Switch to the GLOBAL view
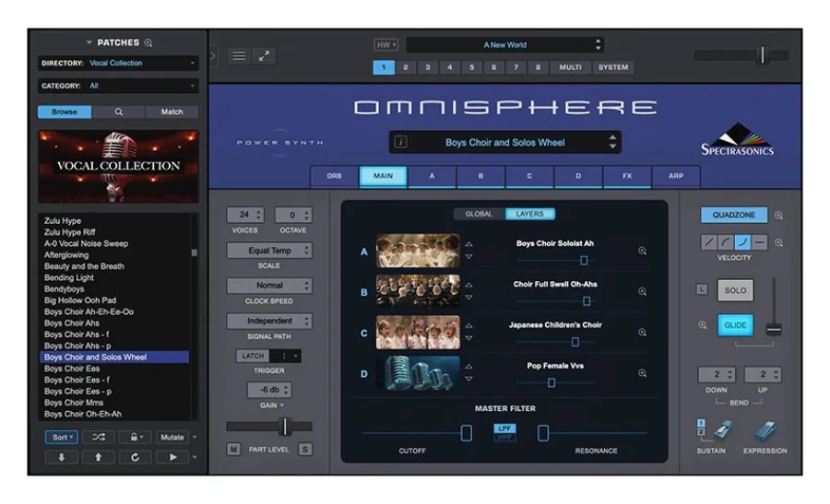The width and height of the screenshot is (830, 504). point(479,214)
